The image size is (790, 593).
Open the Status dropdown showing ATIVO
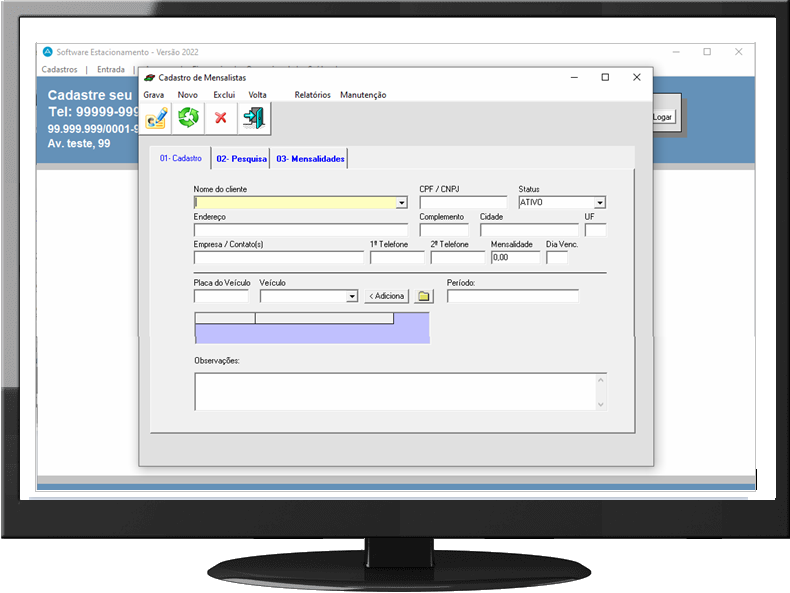pos(600,202)
